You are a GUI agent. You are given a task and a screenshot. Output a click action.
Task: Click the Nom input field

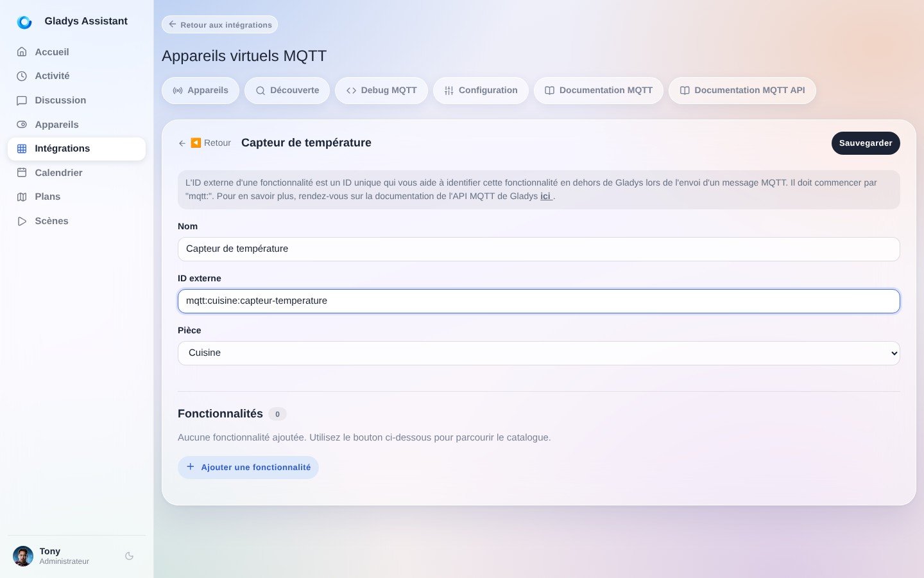[539, 249]
